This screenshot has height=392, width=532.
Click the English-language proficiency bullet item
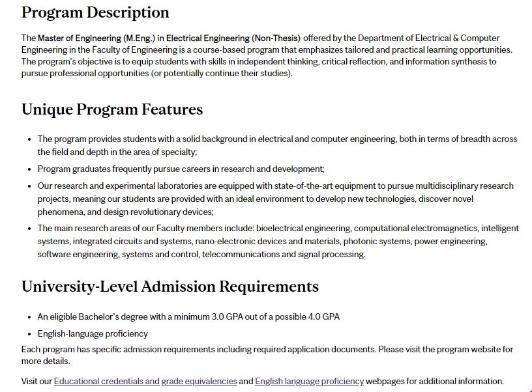pos(93,333)
